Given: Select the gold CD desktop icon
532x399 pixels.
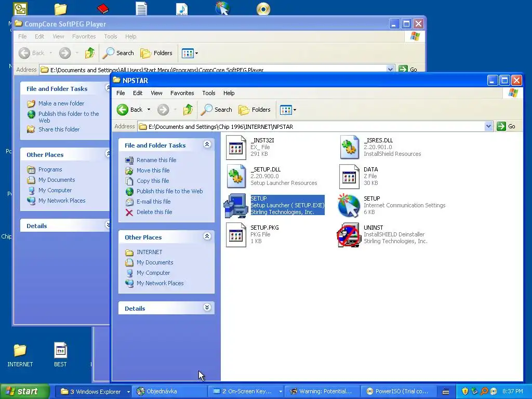Looking at the screenshot, I should (x=263, y=9).
